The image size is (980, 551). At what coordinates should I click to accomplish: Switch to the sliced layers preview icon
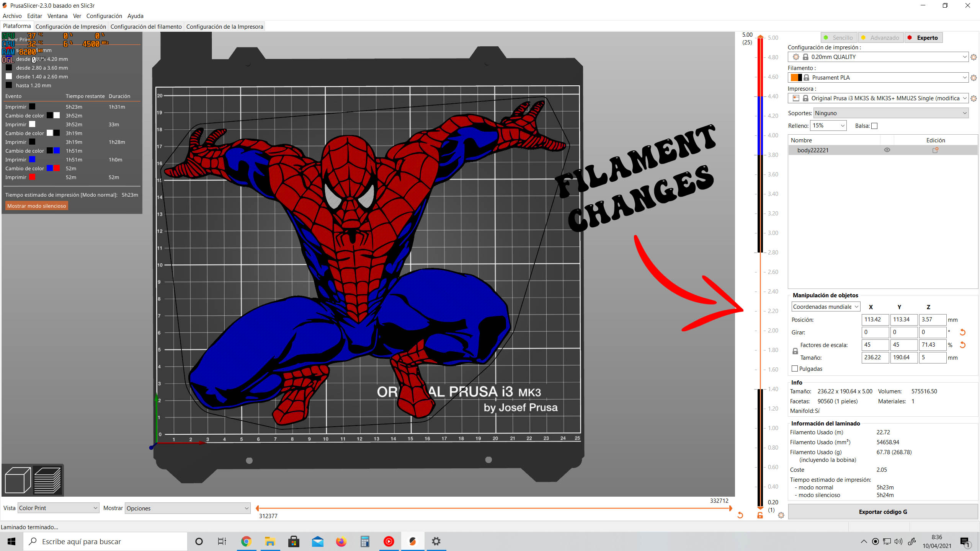click(x=48, y=480)
